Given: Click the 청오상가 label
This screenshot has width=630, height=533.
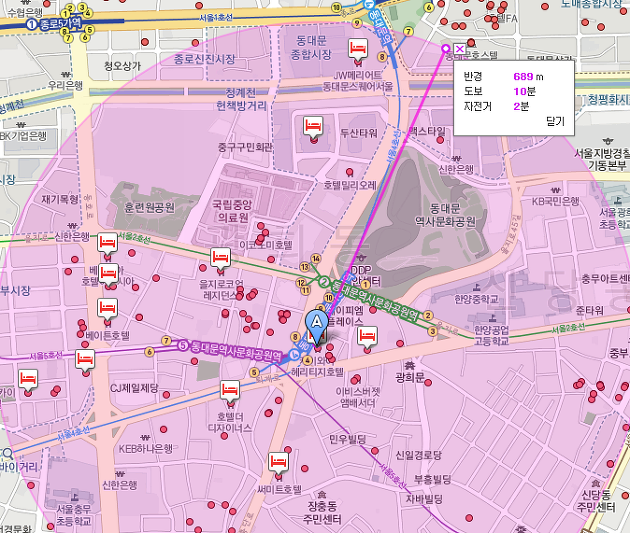Looking at the screenshot, I should coord(123,66).
